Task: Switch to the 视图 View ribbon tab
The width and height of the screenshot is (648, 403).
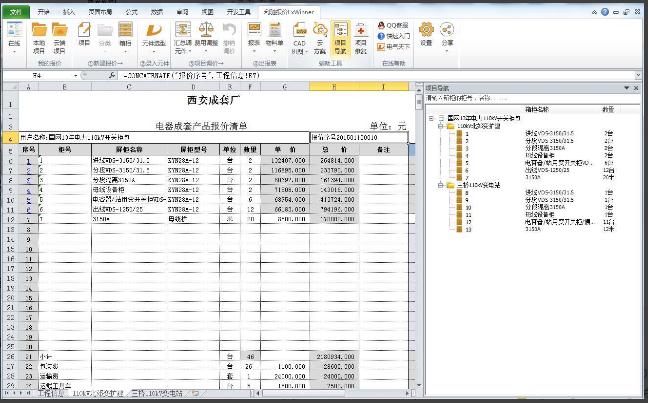Action: (207, 12)
